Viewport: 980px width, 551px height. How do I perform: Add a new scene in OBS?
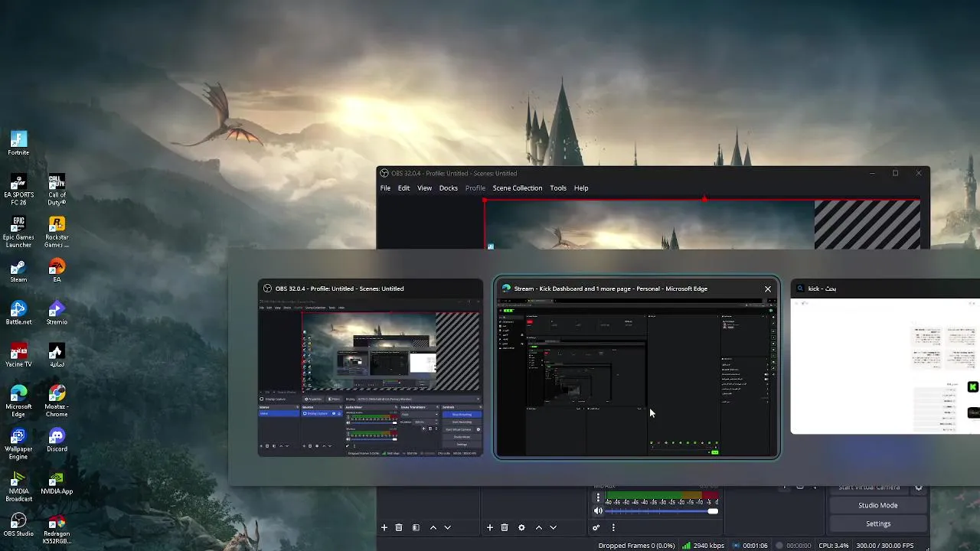[384, 527]
